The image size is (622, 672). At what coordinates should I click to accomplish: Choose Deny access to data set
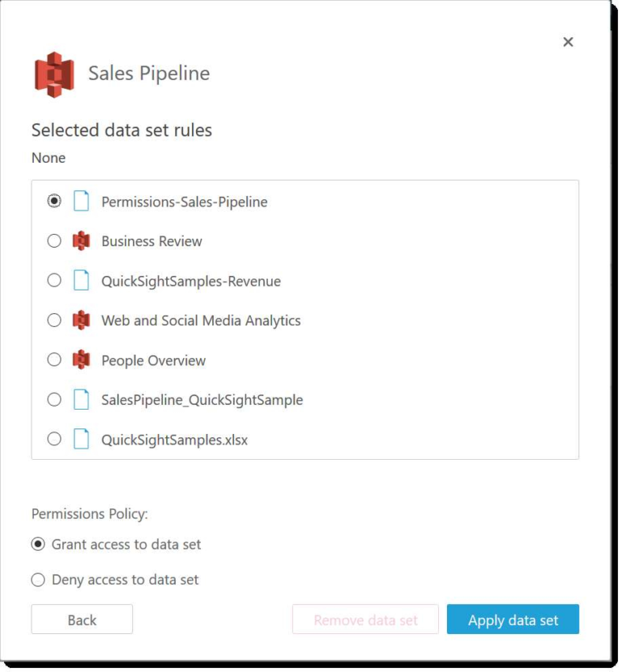[x=38, y=580]
